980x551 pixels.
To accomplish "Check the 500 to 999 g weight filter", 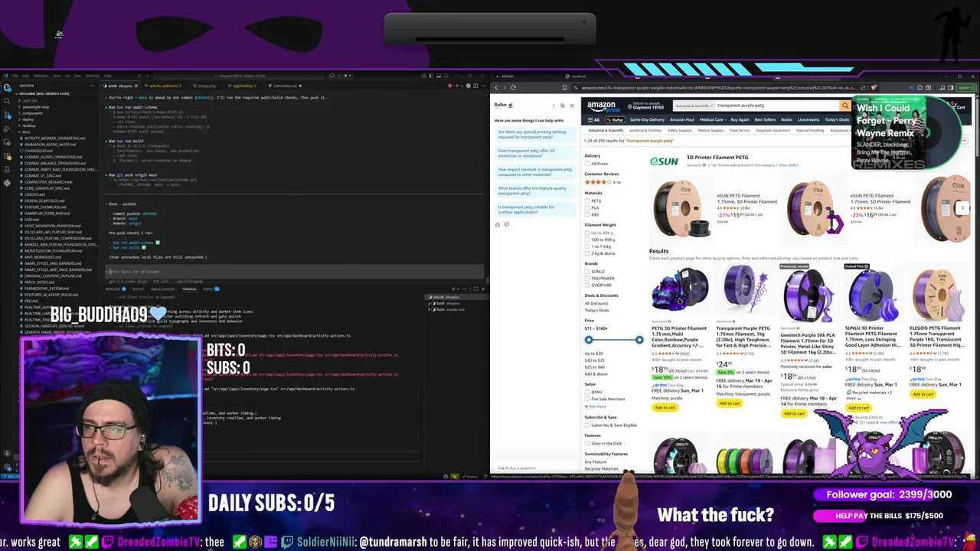I will point(587,240).
